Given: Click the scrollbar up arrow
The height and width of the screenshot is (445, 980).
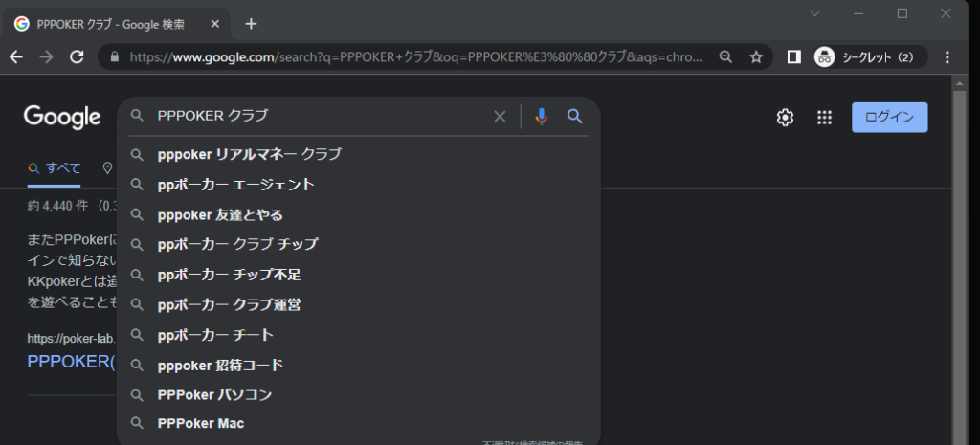Looking at the screenshot, I should (x=959, y=82).
